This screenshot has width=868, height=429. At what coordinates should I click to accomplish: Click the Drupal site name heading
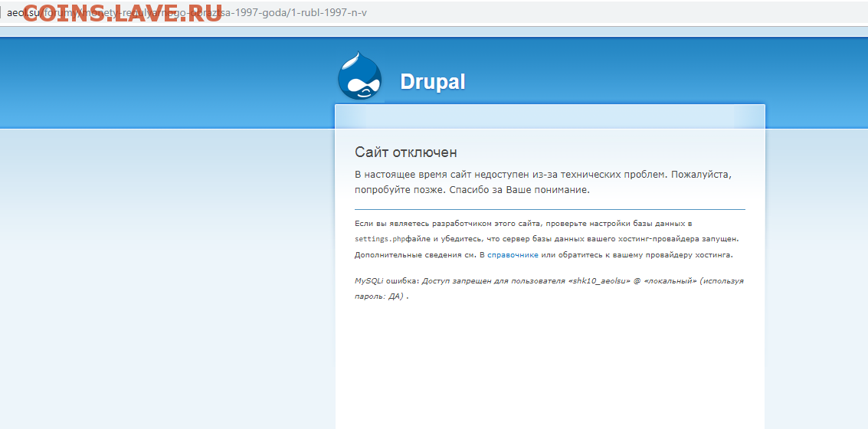pos(432,82)
